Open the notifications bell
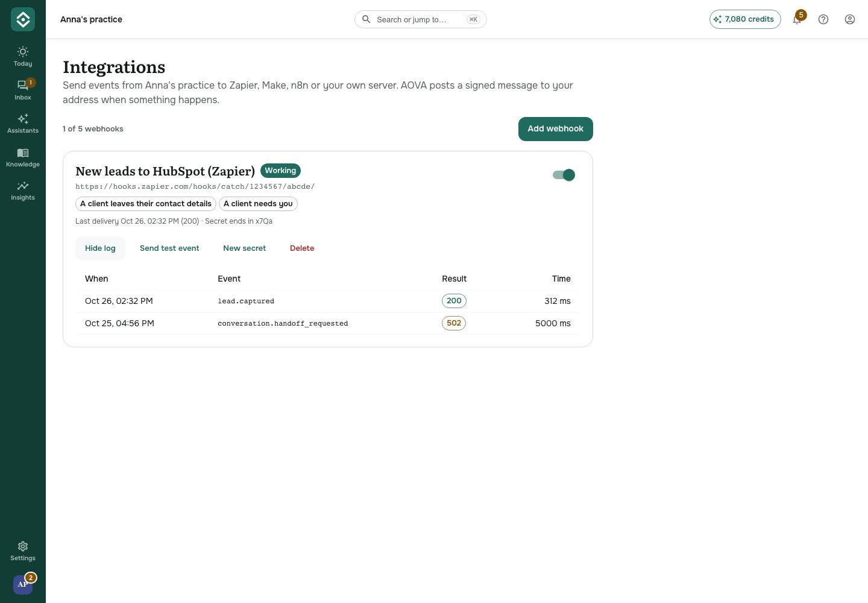Screen dimensions: 868x603 [797, 19]
